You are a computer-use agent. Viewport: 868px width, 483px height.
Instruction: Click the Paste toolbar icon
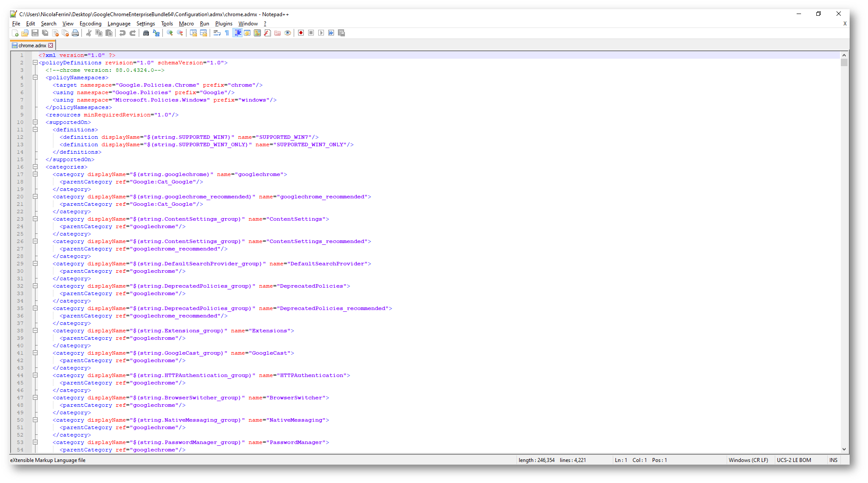pos(109,33)
